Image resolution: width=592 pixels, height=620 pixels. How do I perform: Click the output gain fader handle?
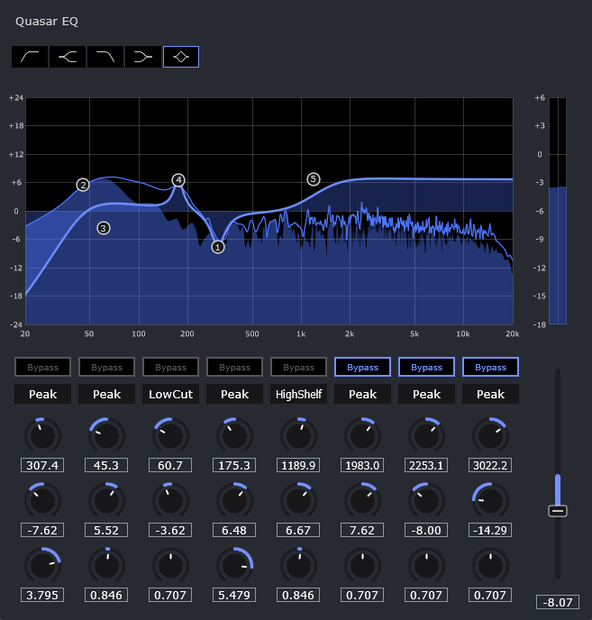point(558,511)
